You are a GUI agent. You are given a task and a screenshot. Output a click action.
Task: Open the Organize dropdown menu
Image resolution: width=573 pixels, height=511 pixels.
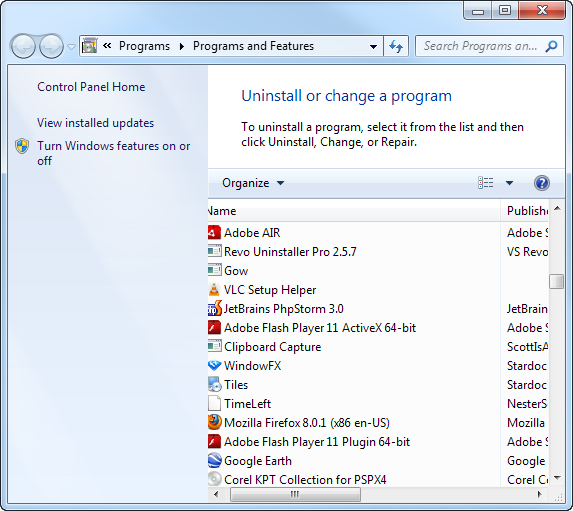pos(253,183)
